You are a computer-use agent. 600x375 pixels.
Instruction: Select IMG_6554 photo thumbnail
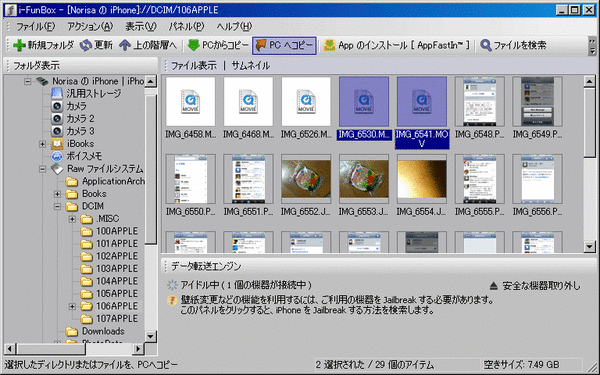point(422,179)
